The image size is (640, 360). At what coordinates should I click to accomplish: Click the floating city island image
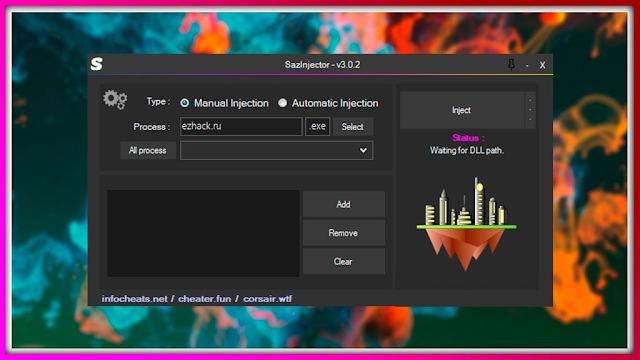(466, 224)
